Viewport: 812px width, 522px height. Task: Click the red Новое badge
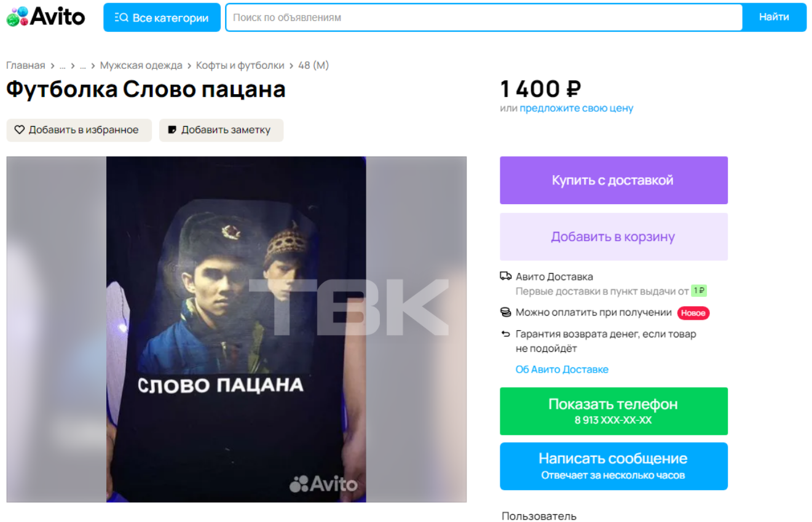coord(693,313)
